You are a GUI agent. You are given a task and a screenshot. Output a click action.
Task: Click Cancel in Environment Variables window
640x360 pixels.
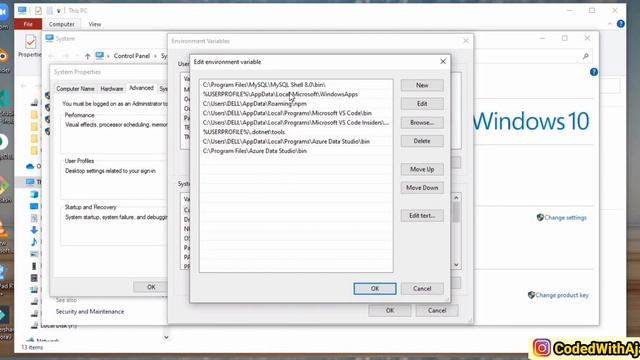pos(437,310)
